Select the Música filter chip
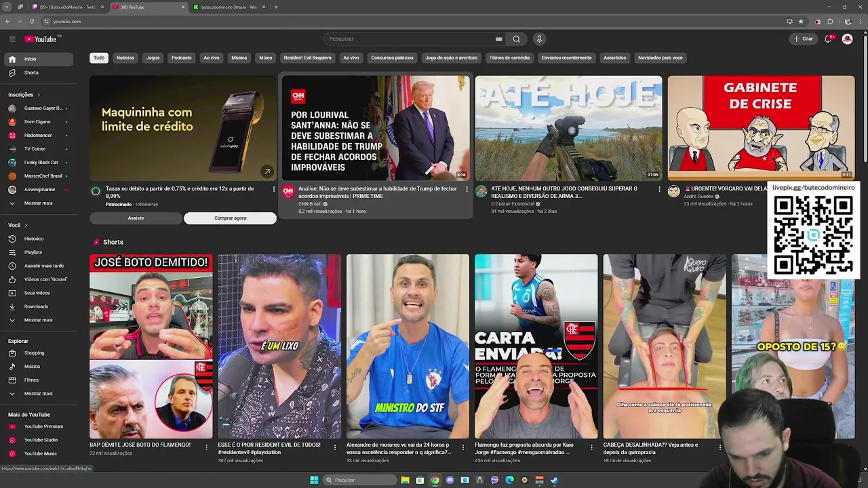The image size is (868, 488). [239, 58]
